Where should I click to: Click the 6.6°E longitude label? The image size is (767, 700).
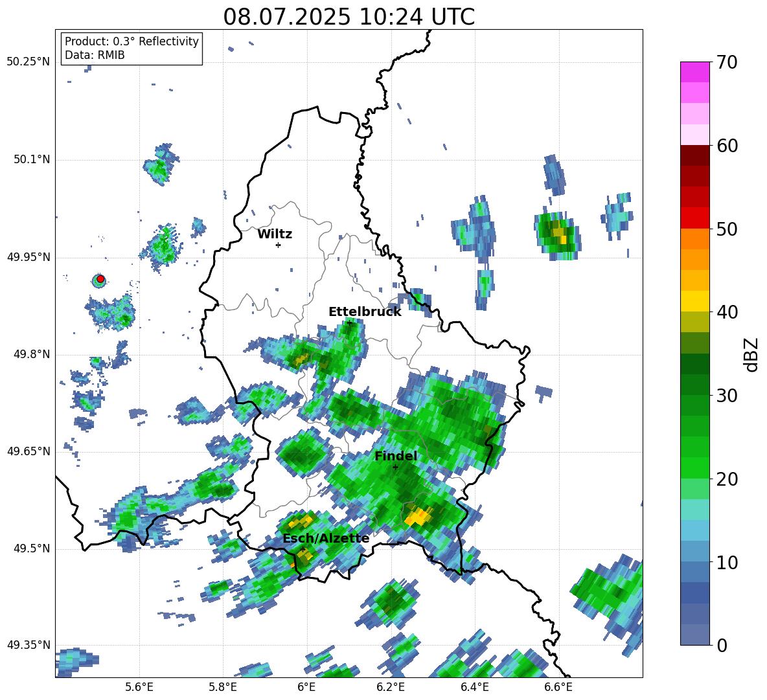[x=558, y=687]
